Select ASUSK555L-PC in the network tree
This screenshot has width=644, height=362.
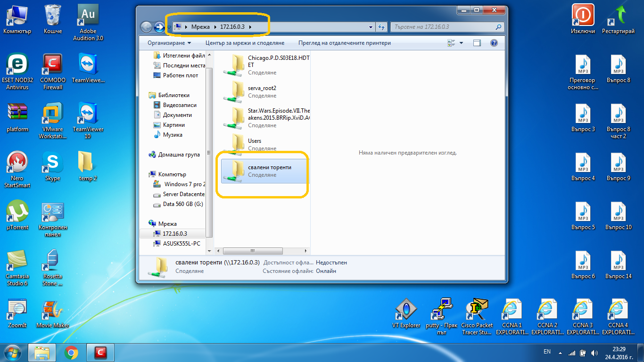pyautogui.click(x=181, y=244)
